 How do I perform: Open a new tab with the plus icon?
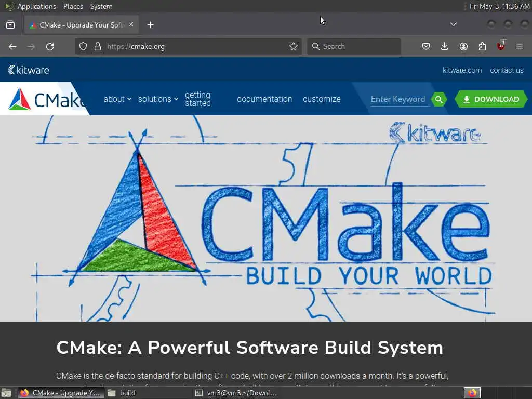[x=150, y=25]
